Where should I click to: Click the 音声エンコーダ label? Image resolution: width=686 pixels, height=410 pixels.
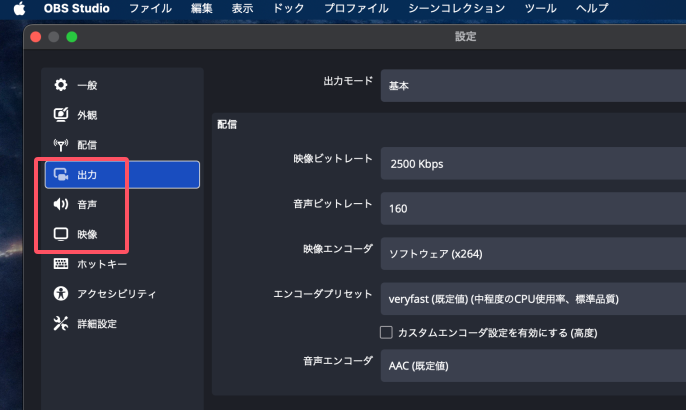[338, 361]
